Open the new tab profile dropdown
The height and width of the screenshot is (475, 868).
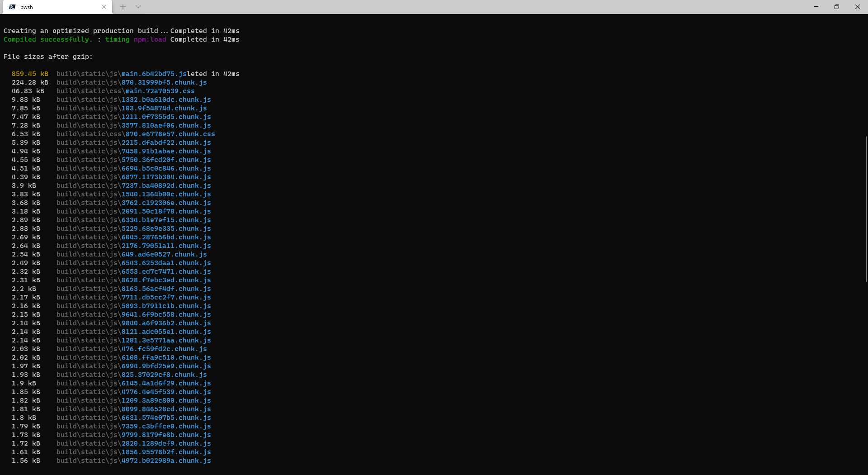pos(138,7)
